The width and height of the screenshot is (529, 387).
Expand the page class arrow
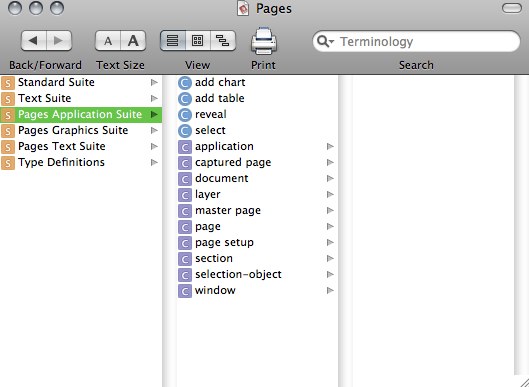pos(330,226)
